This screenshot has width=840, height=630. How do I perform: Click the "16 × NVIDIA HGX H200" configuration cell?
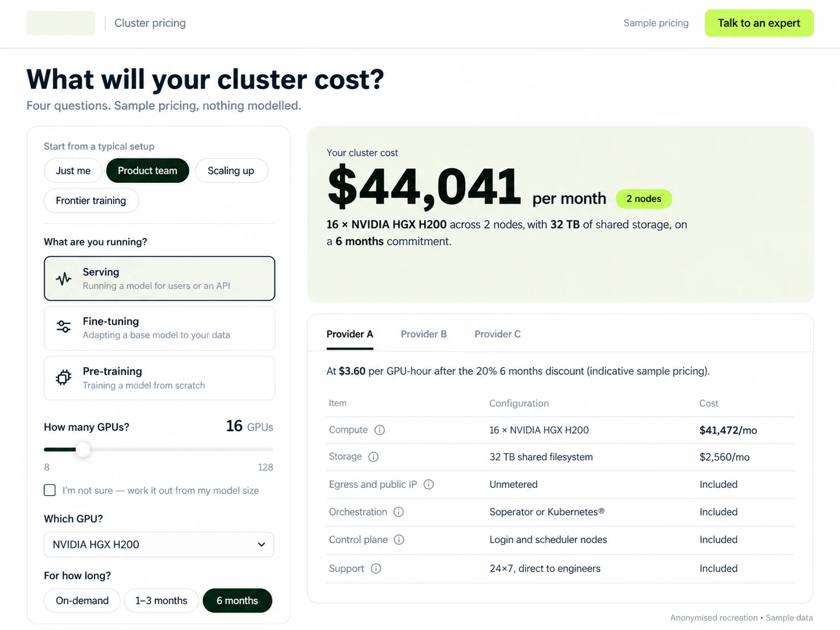(x=539, y=430)
